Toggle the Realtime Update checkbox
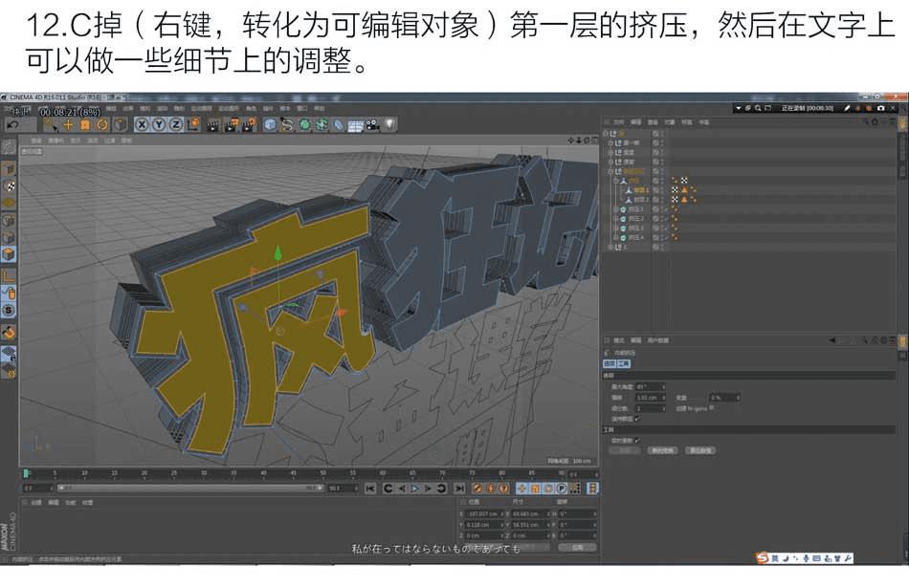The image size is (909, 588). click(x=637, y=440)
